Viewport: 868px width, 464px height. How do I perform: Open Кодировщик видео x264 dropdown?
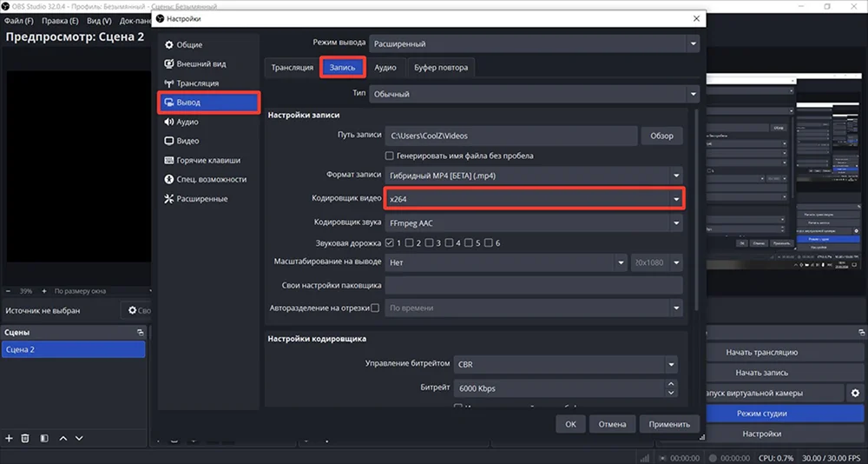pyautogui.click(x=534, y=199)
